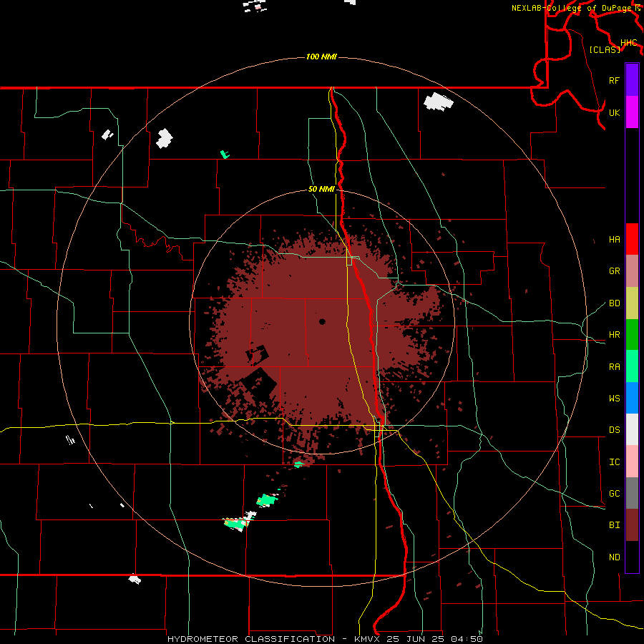The image size is (644, 644).
Task: Click the HHC product label
Action: pyautogui.click(x=628, y=43)
